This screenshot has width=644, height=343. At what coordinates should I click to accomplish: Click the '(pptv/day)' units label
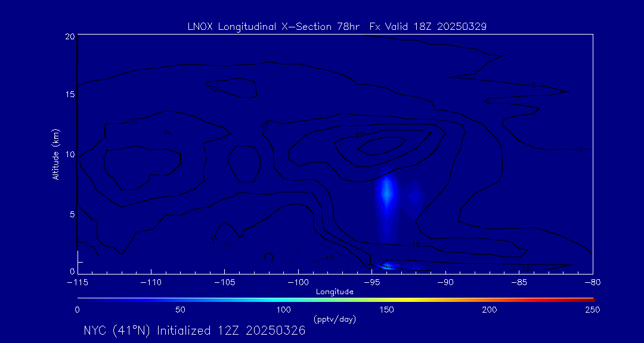[335, 319]
